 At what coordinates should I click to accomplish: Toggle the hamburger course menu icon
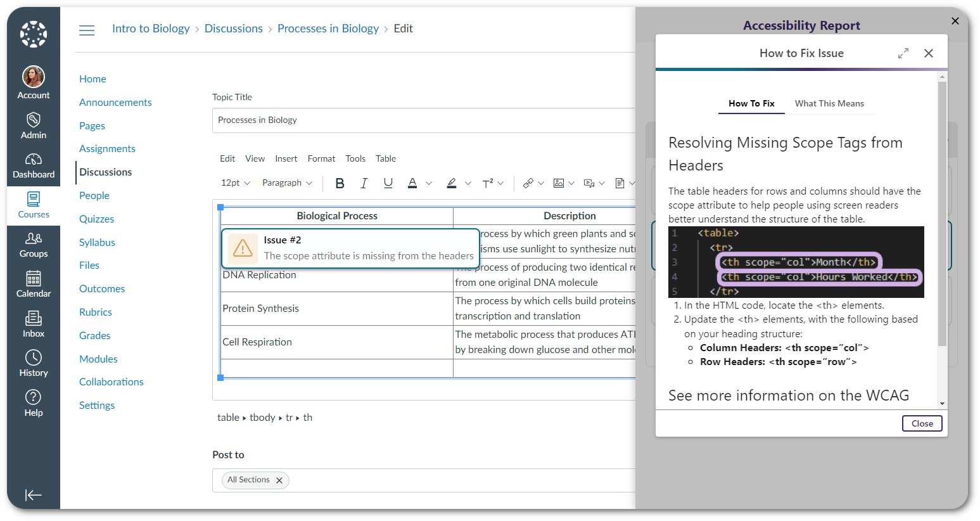point(87,30)
